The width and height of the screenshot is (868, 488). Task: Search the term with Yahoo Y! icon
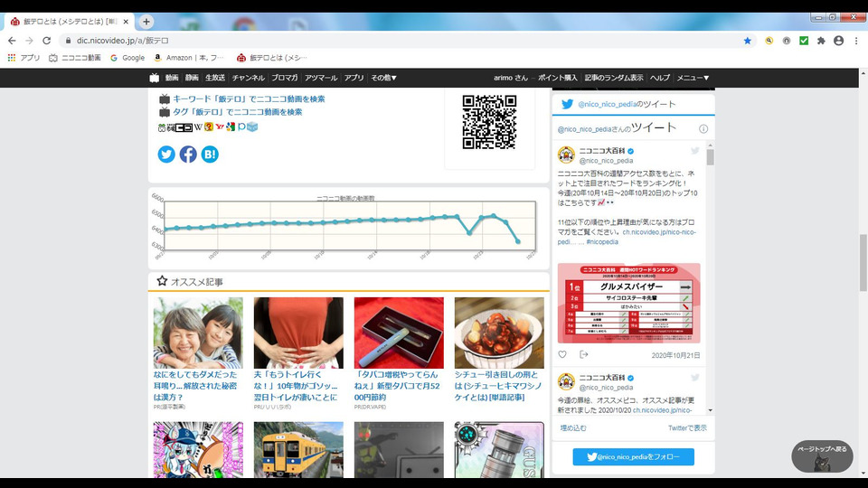220,127
